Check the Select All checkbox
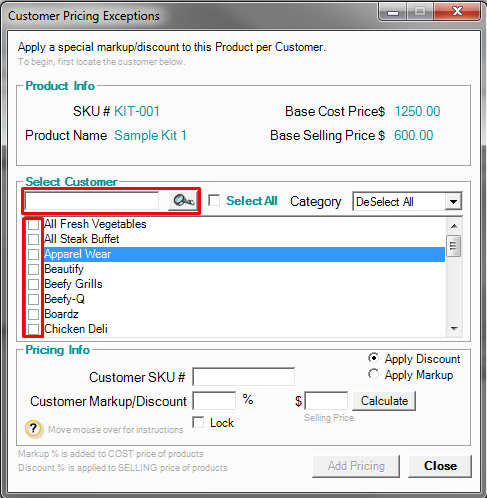 214,201
